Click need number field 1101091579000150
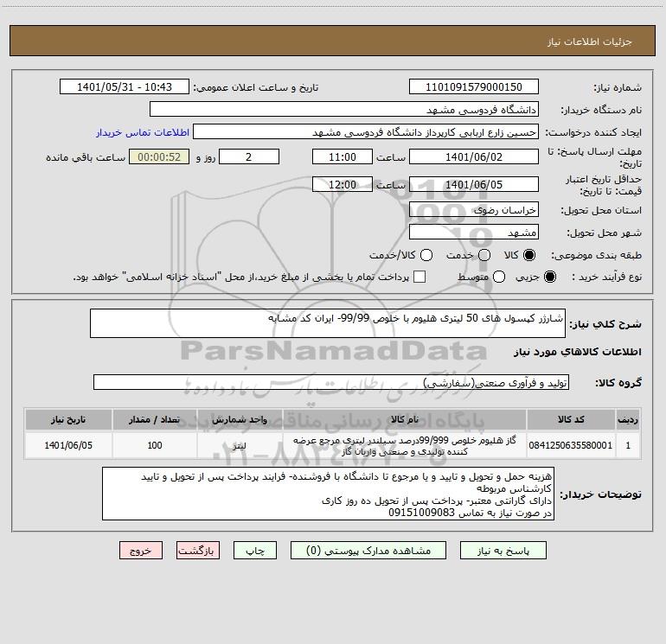The width and height of the screenshot is (666, 644). [x=474, y=87]
